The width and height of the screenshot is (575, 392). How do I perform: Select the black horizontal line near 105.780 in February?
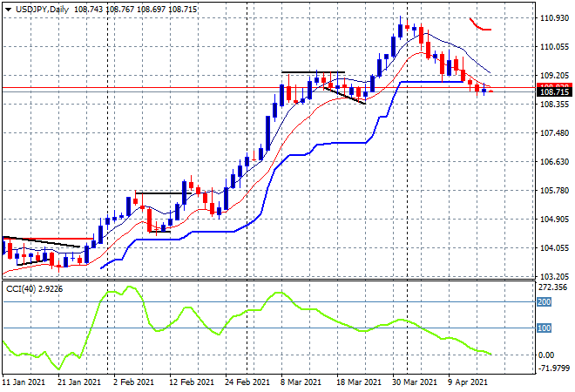coord(164,193)
